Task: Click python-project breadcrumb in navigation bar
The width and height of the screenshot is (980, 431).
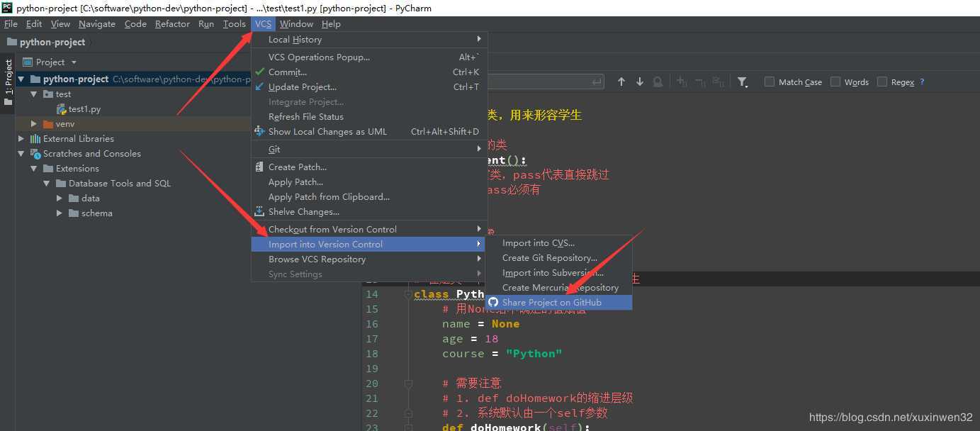Action: 52,43
